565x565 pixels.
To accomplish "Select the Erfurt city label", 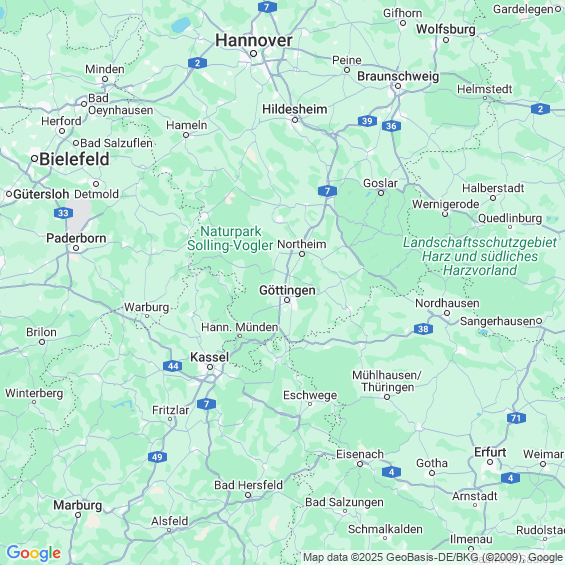I will coord(490,452).
